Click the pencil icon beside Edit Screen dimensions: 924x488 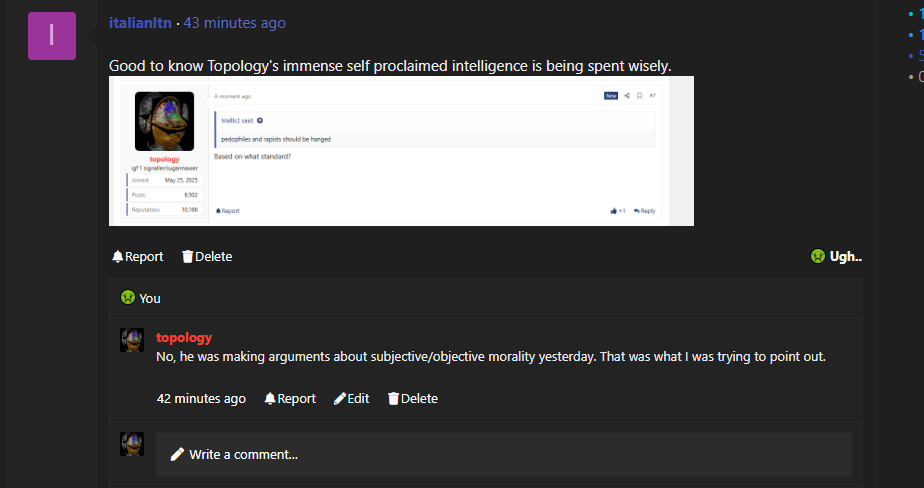click(x=340, y=398)
